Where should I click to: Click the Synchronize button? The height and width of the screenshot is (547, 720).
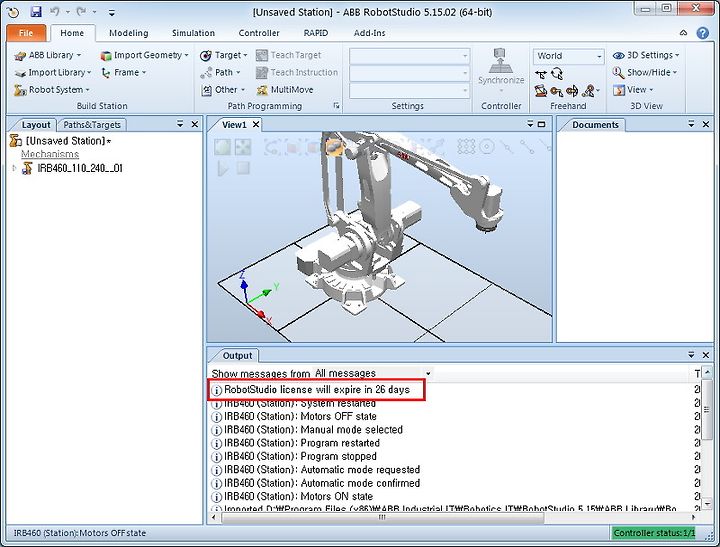pos(501,69)
